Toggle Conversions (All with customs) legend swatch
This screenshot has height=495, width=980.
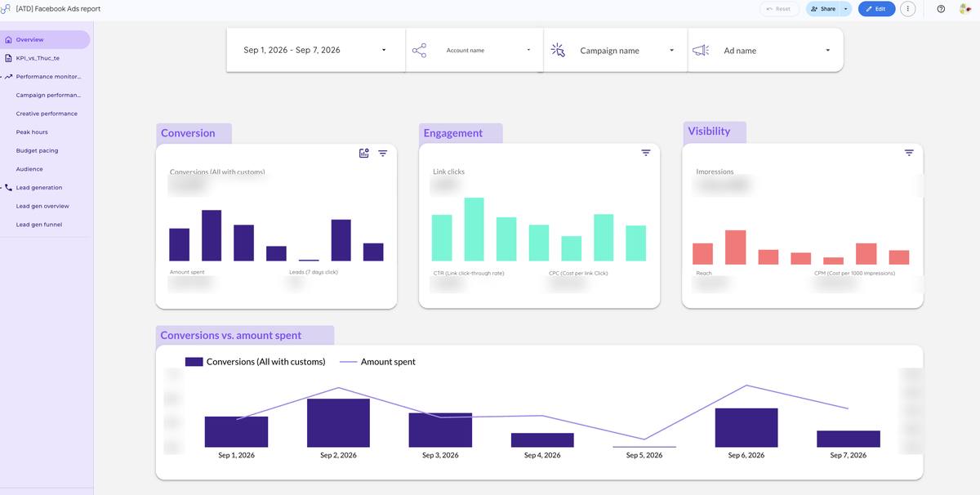click(194, 362)
